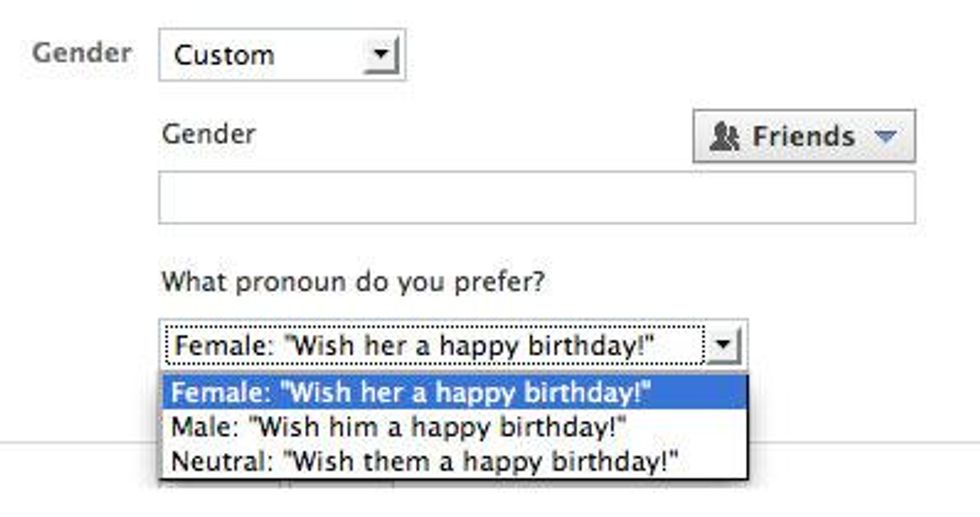This screenshot has width=980, height=517.
Task: Pick Neutral: "Wish them a happy birthday!"
Action: point(424,461)
